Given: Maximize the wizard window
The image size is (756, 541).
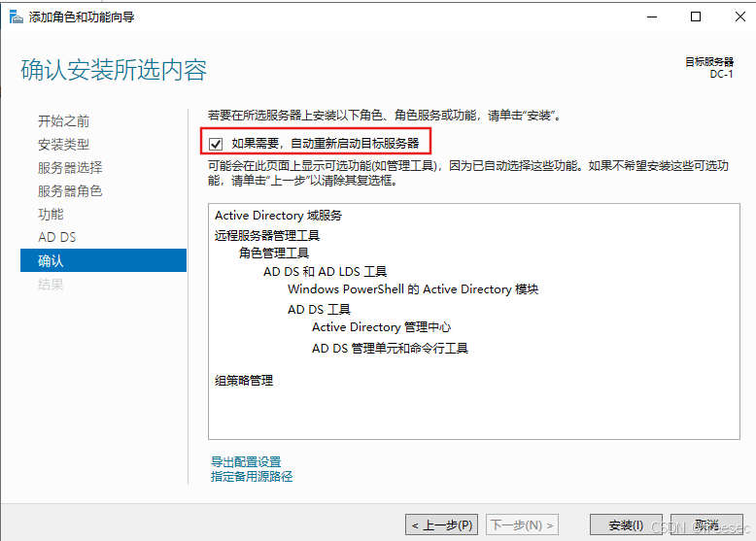Looking at the screenshot, I should tap(696, 17).
